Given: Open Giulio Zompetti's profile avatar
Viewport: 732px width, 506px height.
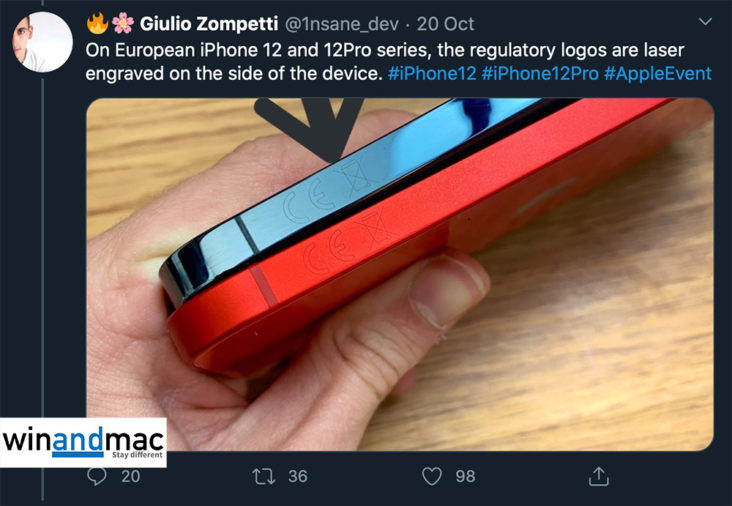Looking at the screenshot, I should point(42,42).
